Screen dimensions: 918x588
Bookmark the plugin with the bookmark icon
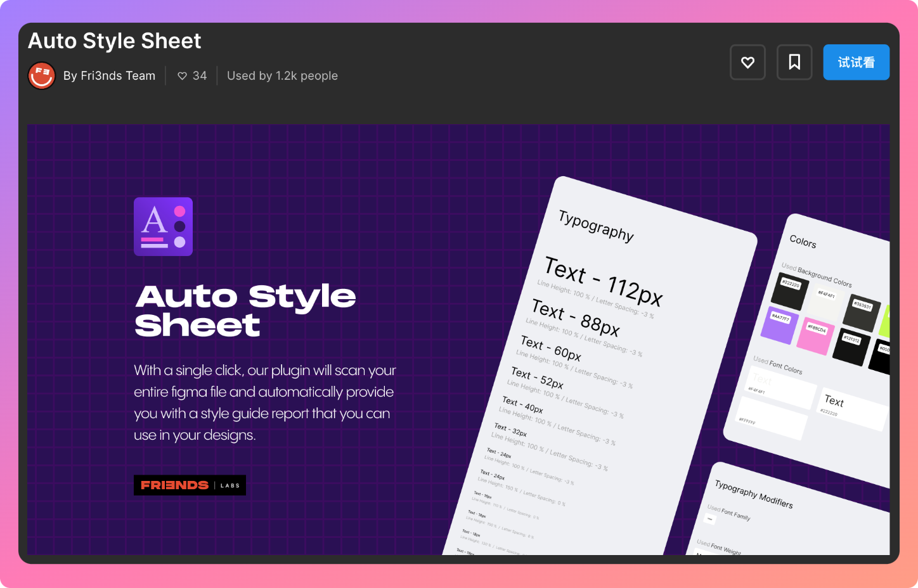click(794, 62)
